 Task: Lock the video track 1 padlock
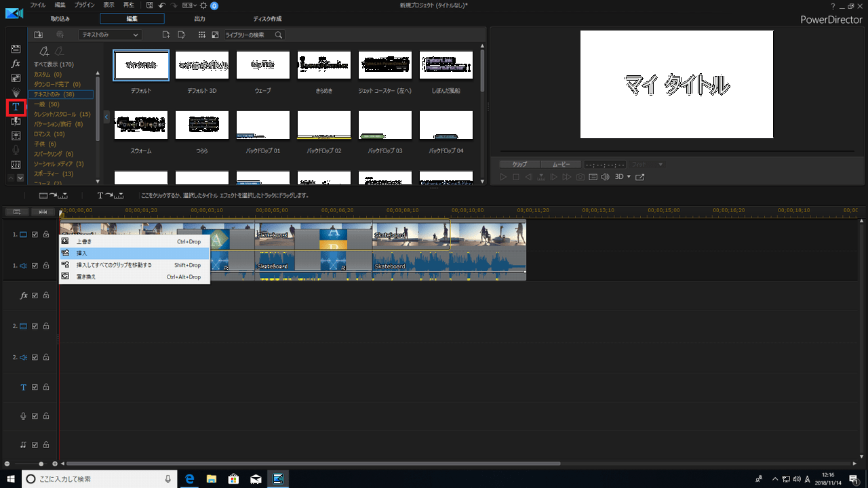coord(46,235)
